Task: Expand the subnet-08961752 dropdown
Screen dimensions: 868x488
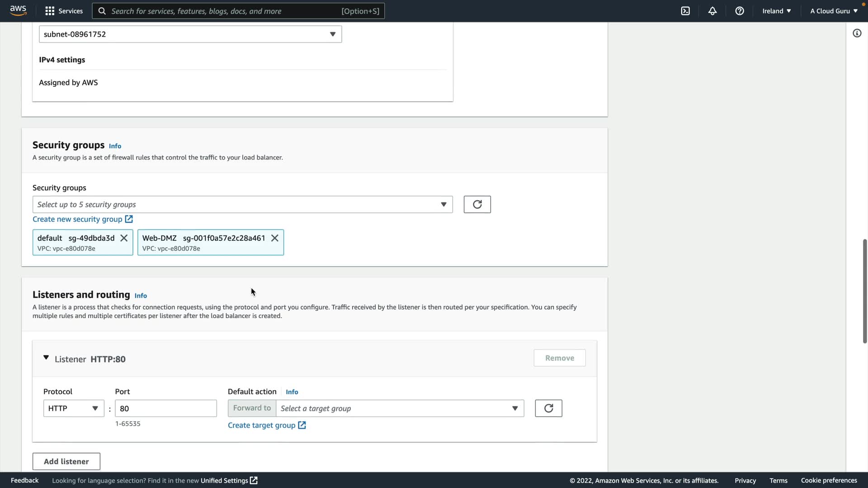Action: 190,34
